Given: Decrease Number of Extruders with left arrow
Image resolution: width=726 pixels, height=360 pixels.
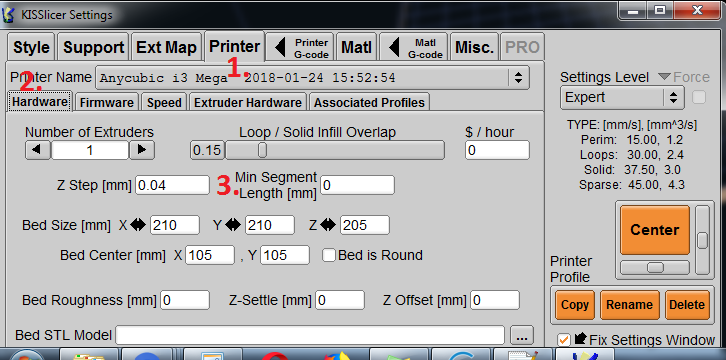Looking at the screenshot, I should 38,150.
